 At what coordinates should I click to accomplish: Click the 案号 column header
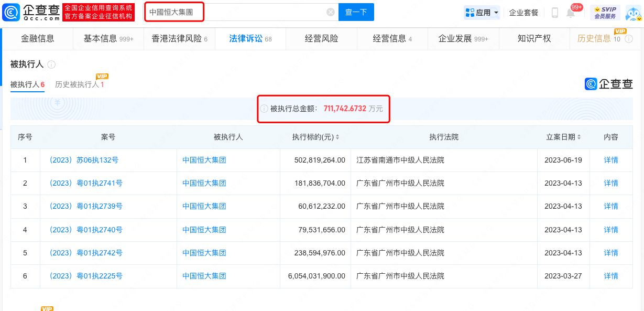coord(108,137)
